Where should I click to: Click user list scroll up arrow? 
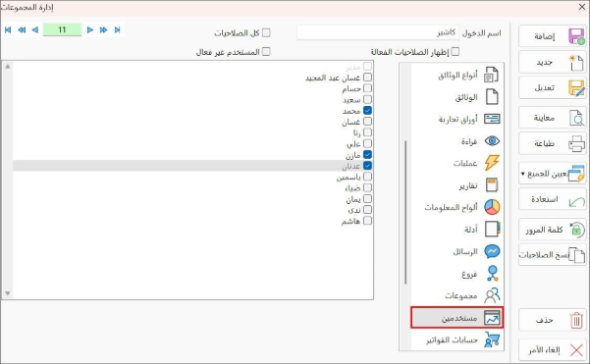pos(8,67)
